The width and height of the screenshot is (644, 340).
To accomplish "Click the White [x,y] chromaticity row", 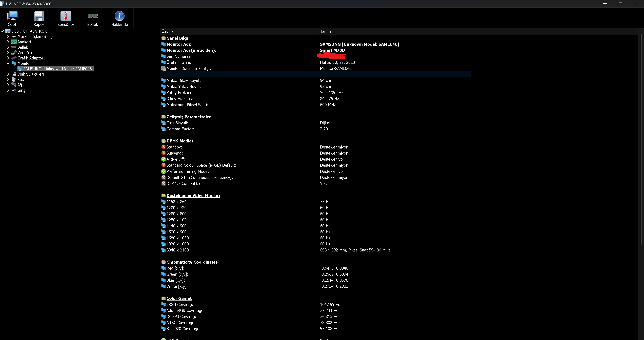I will 315,286.
